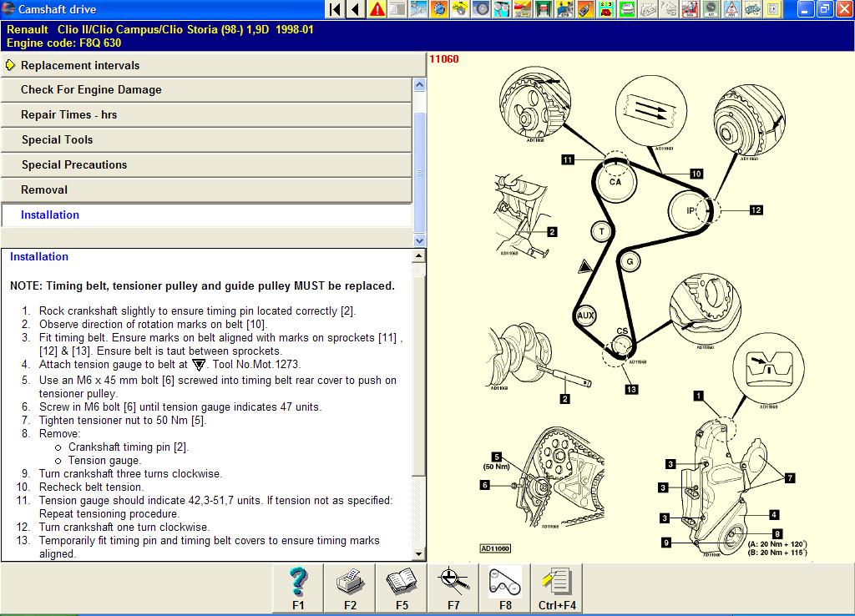Click the orange and red graph toolbar icon
The width and height of the screenshot is (855, 616).
click(523, 9)
